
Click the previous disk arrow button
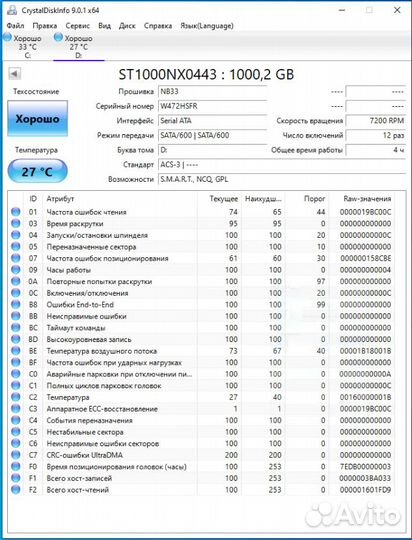coord(14,73)
